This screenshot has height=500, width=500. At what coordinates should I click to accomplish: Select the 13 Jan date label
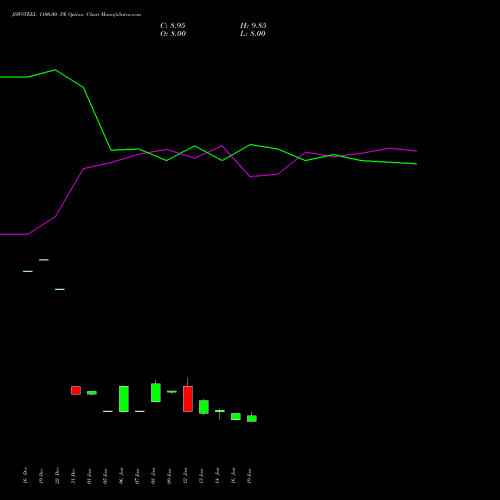(x=201, y=476)
